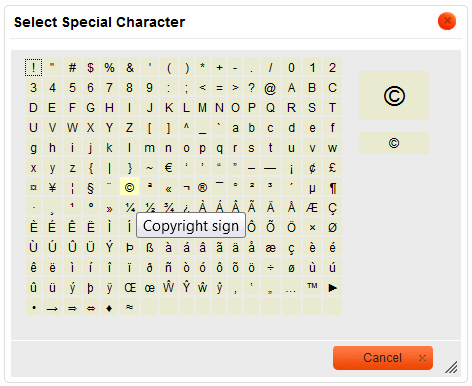472x386 pixels.
Task: Select the copyright sign character
Action: (129, 188)
